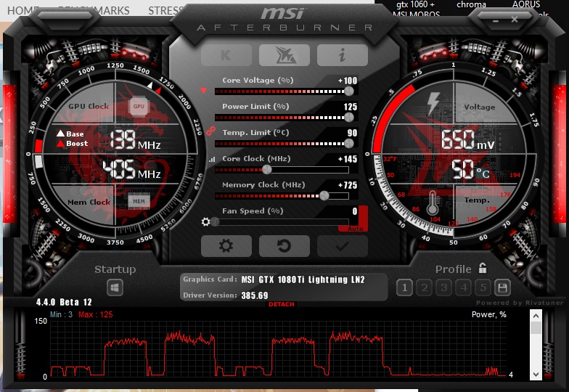Open the Kombustor K button

point(226,55)
